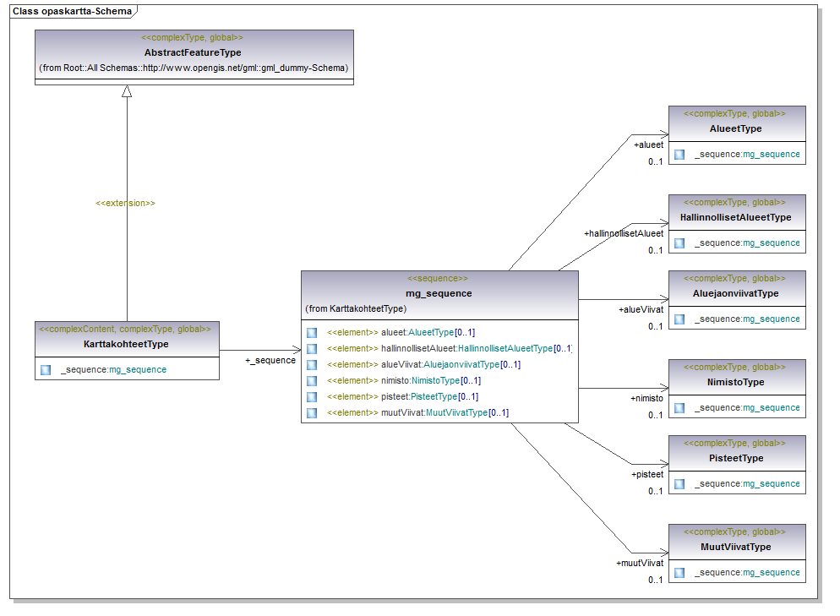Click the attribute icon in the AlueetType box
The height and width of the screenshot is (616, 840).
[679, 155]
